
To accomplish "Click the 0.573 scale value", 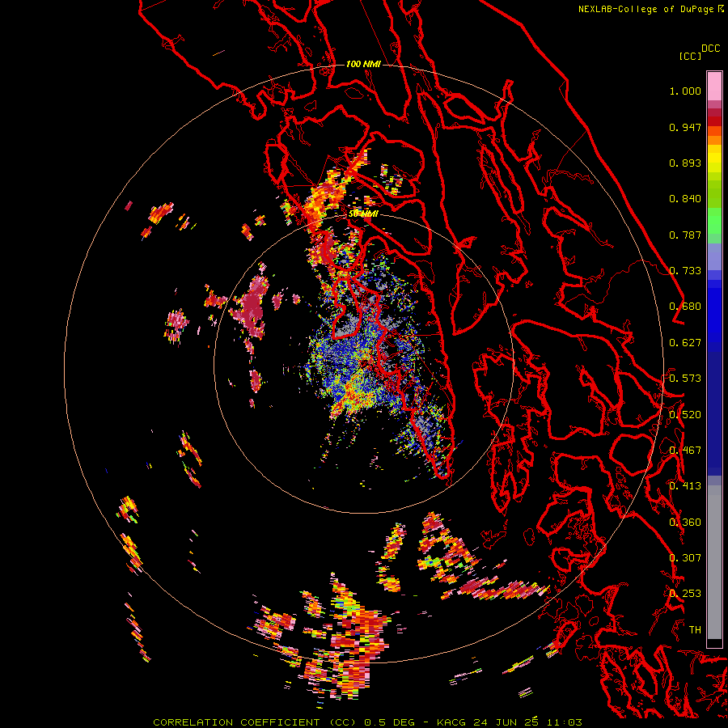I will click(x=685, y=379).
